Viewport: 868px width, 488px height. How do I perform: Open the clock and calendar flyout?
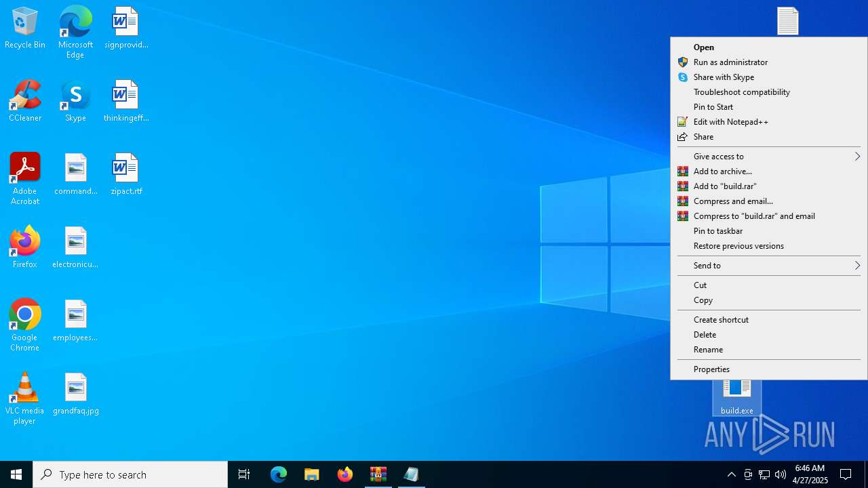[x=811, y=474]
